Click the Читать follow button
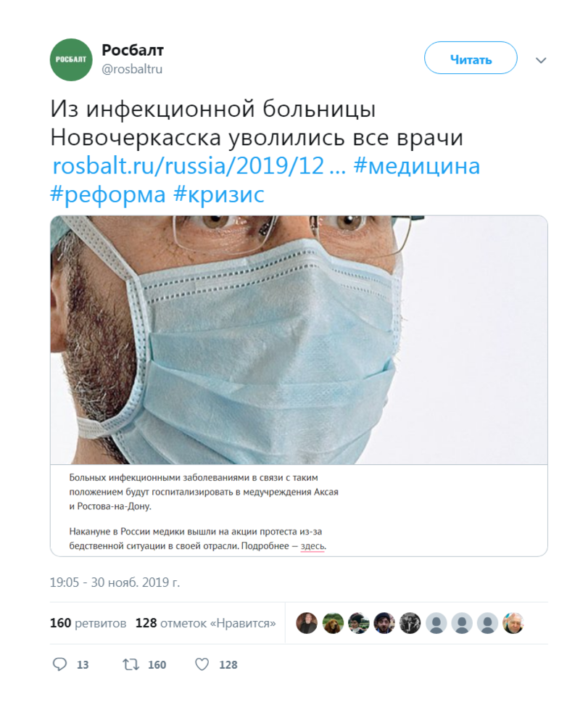 tap(471, 58)
